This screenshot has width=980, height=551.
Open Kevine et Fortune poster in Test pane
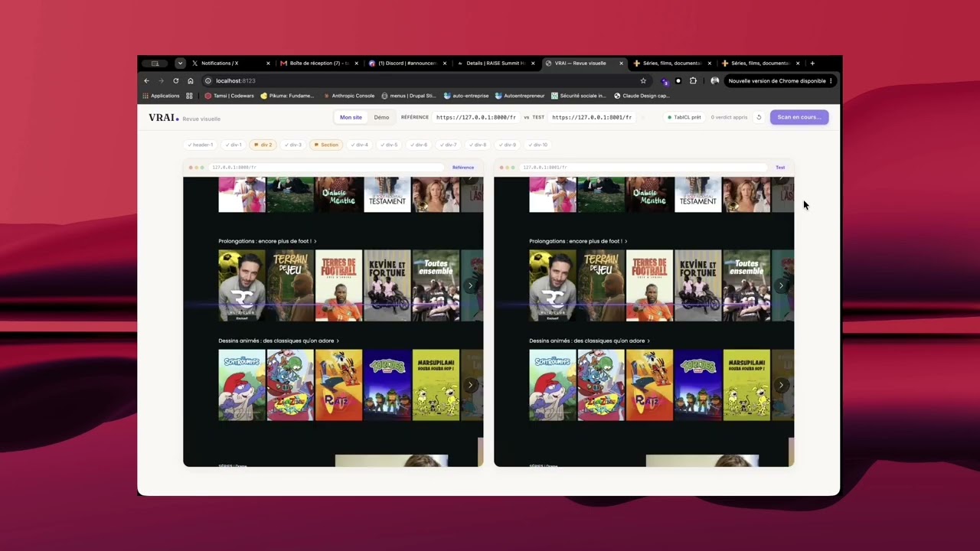coord(697,285)
